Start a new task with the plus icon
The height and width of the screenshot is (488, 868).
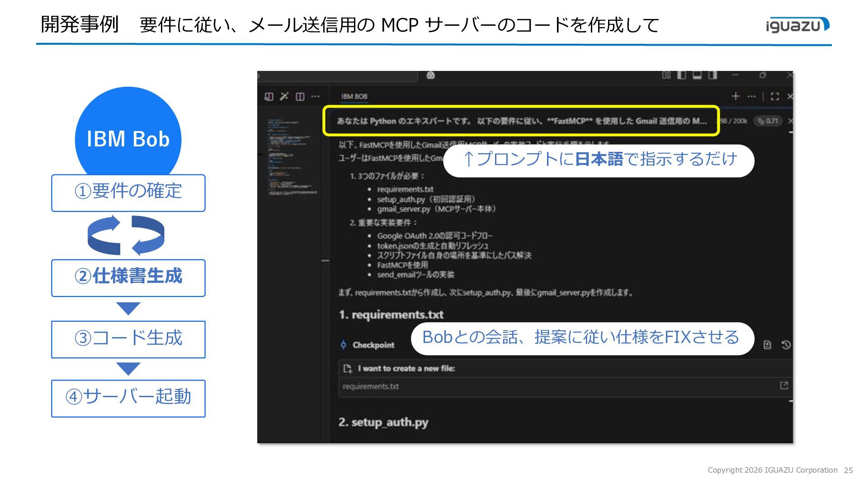(736, 96)
